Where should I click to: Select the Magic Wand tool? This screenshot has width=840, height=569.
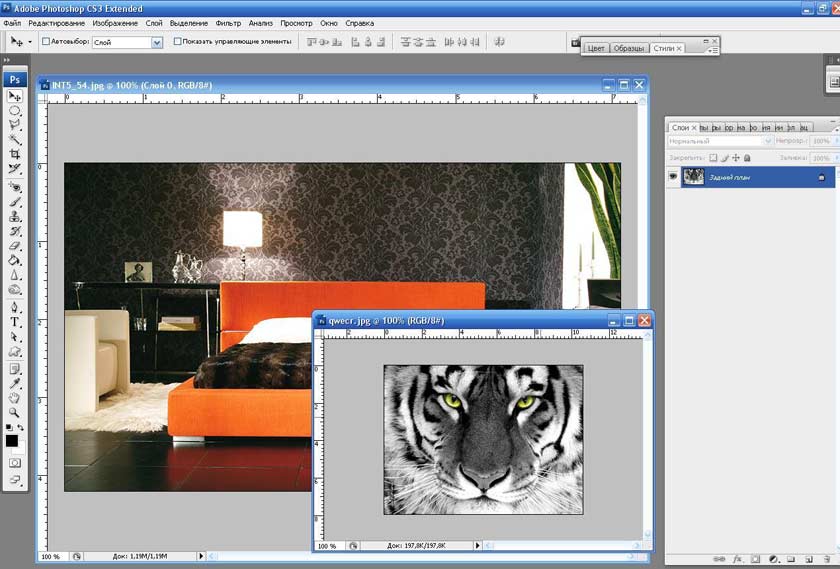tap(15, 140)
